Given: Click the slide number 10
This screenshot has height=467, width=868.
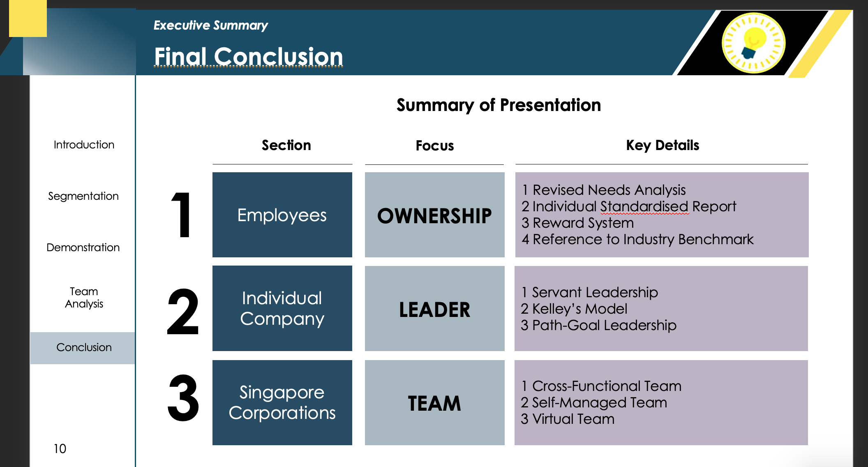Looking at the screenshot, I should coord(60,449).
